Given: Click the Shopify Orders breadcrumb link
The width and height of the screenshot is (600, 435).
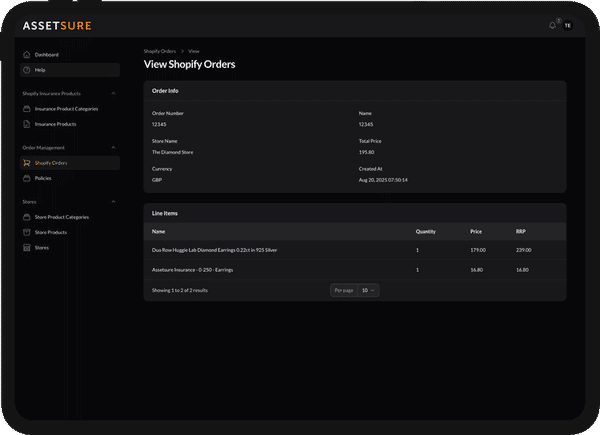Looking at the screenshot, I should [160, 50].
